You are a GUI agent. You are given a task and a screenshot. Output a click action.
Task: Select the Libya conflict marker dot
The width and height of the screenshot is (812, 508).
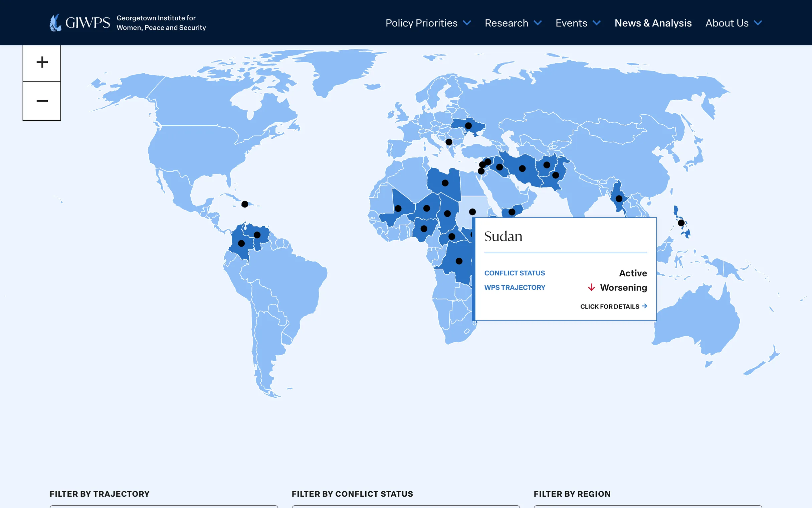click(x=445, y=183)
